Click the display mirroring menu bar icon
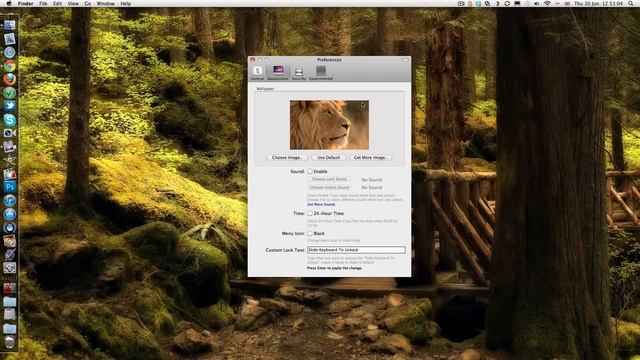Screen dimensions: 640x360 point(517,3)
